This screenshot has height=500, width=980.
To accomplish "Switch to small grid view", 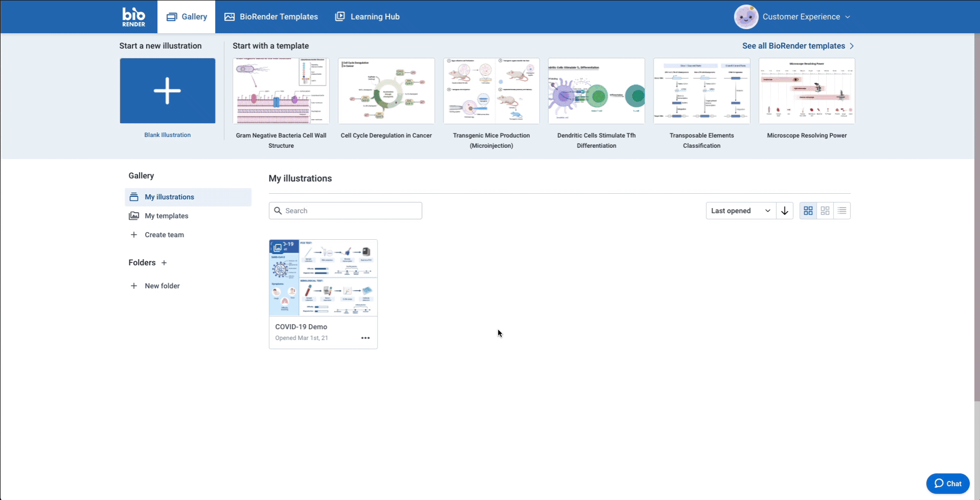I will (x=825, y=211).
